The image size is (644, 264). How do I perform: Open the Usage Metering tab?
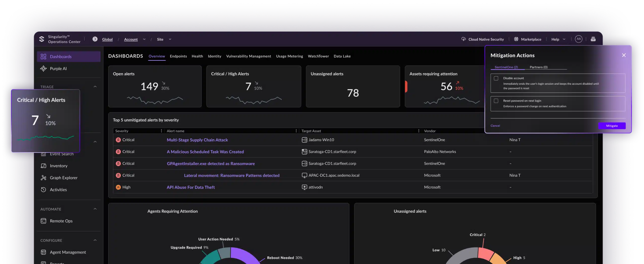click(290, 56)
